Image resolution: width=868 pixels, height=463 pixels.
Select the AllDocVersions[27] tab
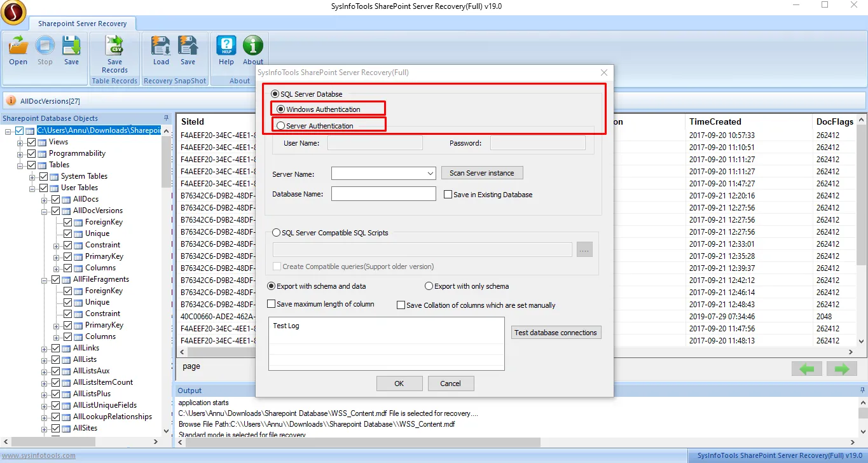(50, 101)
